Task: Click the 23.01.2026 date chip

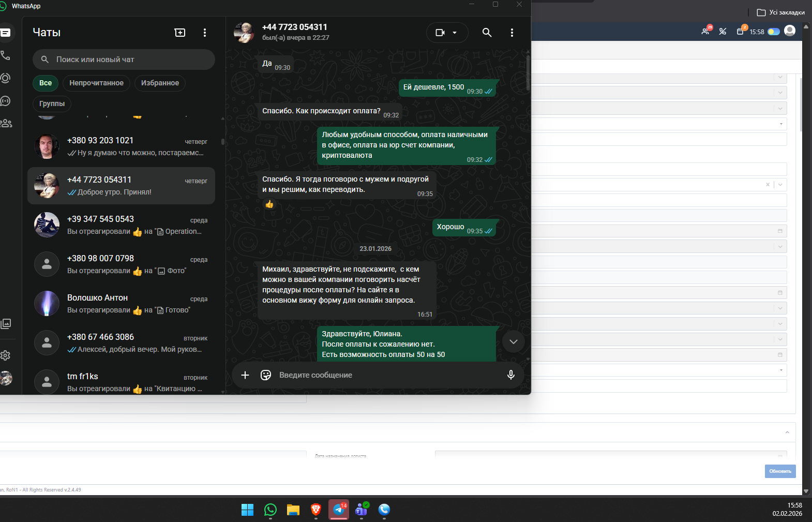Action: click(x=375, y=249)
